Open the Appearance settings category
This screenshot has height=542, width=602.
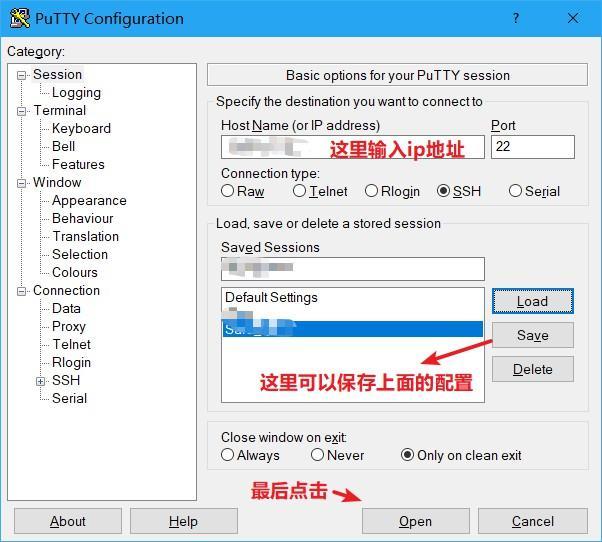pyautogui.click(x=89, y=200)
